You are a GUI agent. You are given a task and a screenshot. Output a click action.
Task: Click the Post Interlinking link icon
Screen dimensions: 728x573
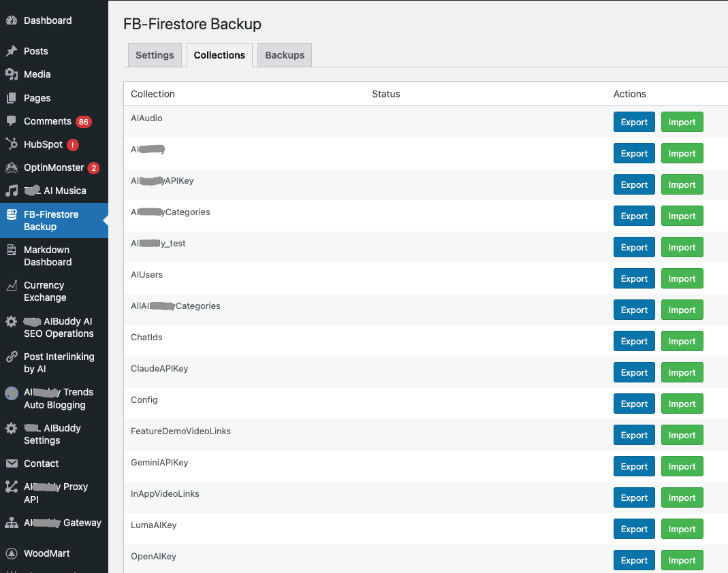[12, 357]
